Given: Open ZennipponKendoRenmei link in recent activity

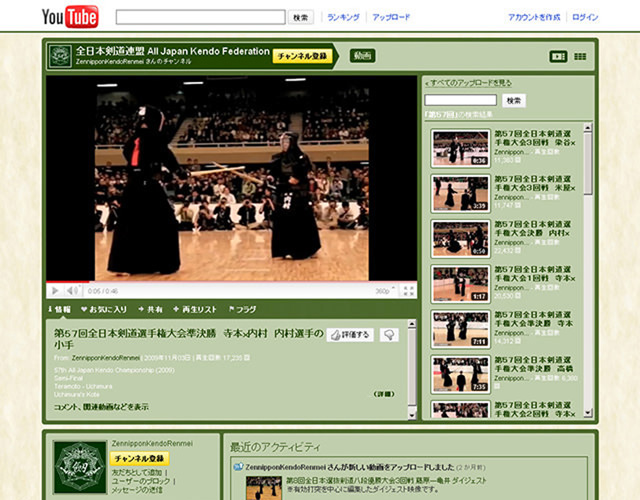Looking at the screenshot, I should pyautogui.click(x=286, y=467).
